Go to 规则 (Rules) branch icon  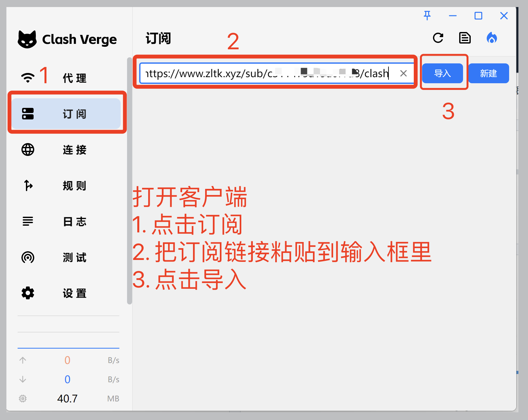tap(28, 185)
